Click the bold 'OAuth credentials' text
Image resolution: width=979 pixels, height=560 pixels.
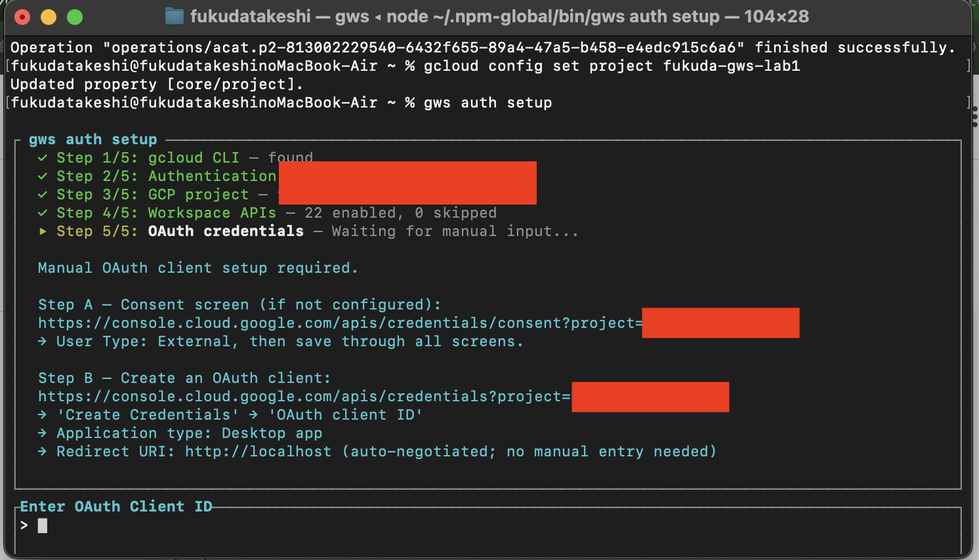226,231
